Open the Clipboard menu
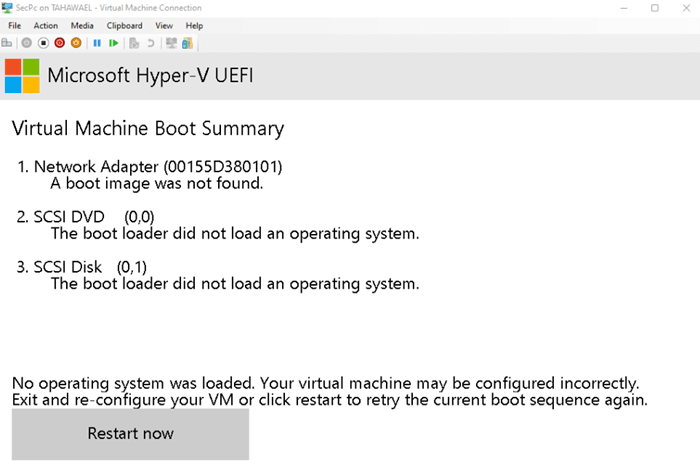The image size is (700, 471). pyautogui.click(x=124, y=25)
